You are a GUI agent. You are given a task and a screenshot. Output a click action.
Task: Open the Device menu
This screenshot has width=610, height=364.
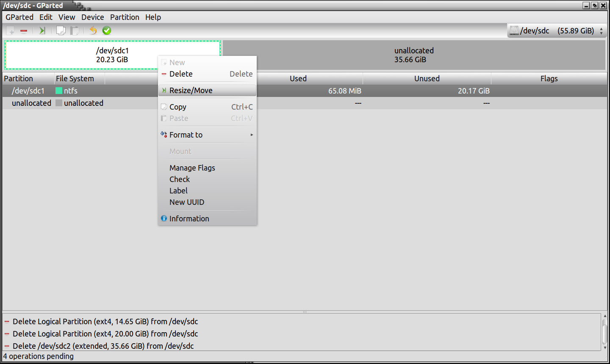pyautogui.click(x=92, y=17)
